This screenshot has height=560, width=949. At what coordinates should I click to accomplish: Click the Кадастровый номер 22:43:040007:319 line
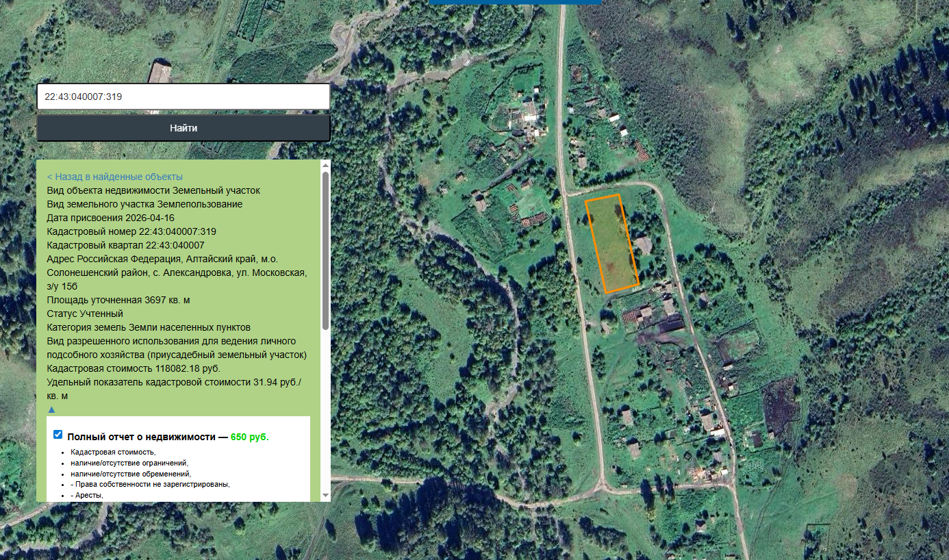click(x=131, y=231)
